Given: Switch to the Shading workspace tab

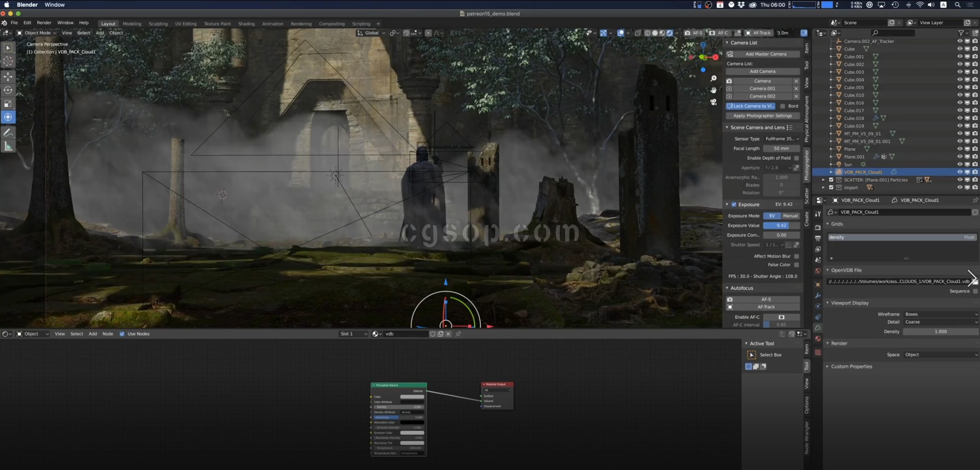Looking at the screenshot, I should 246,24.
